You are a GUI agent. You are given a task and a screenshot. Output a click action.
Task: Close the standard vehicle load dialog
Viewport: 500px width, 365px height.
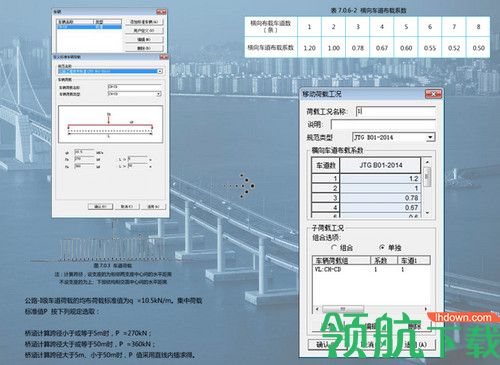coord(164,57)
